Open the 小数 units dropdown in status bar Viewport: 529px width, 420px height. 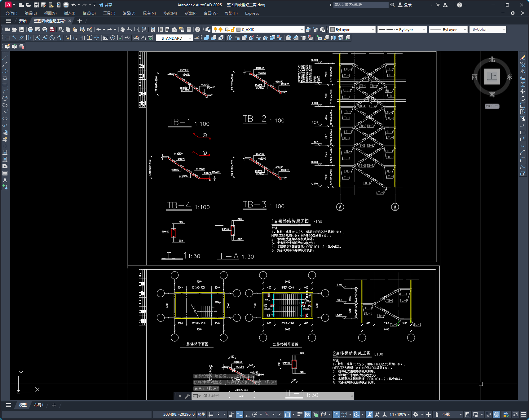(x=452, y=414)
